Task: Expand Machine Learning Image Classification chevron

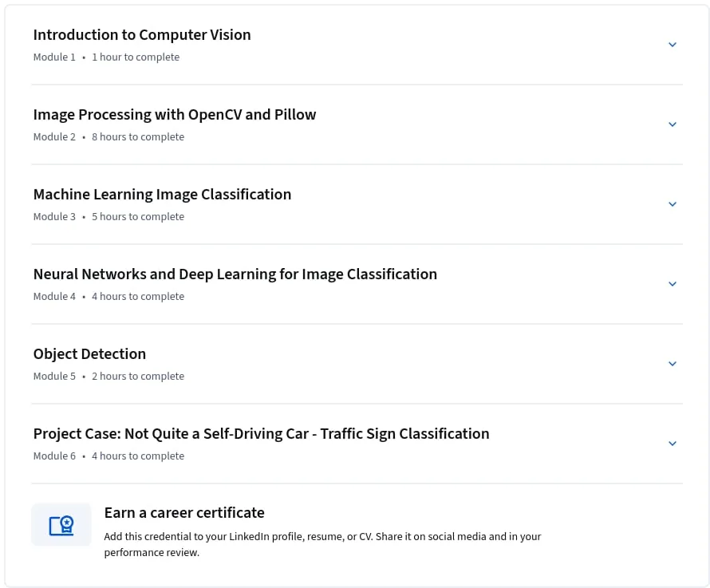Action: click(x=673, y=204)
